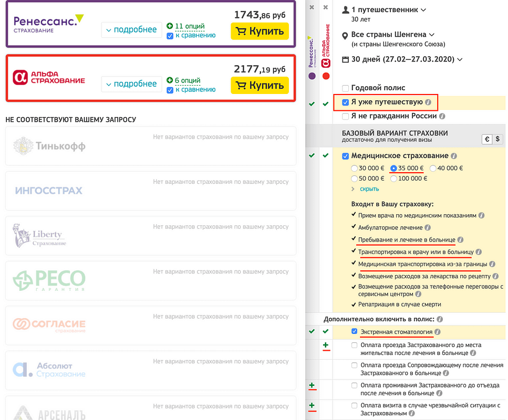Remove Ренессанс column from comparison (x icon)

click(312, 7)
